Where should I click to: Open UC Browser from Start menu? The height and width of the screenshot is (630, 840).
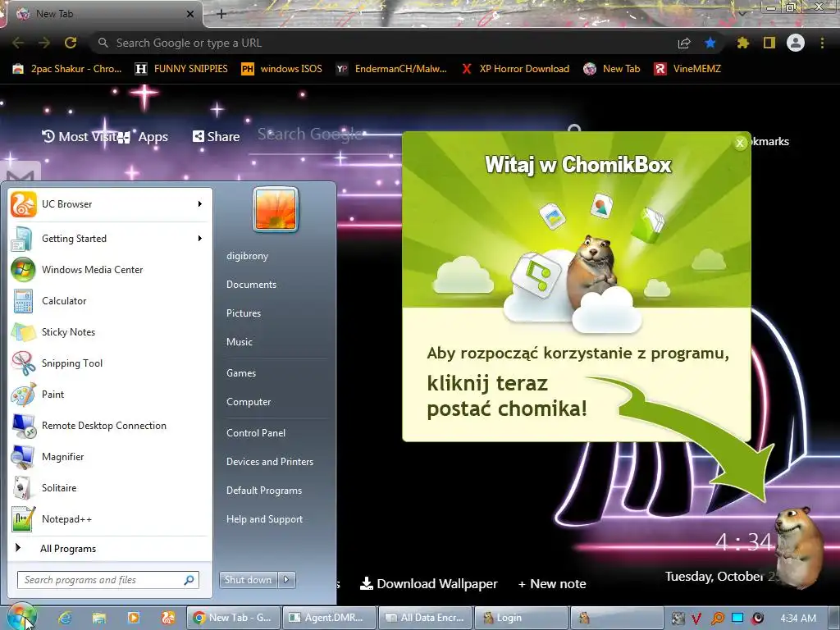109,204
